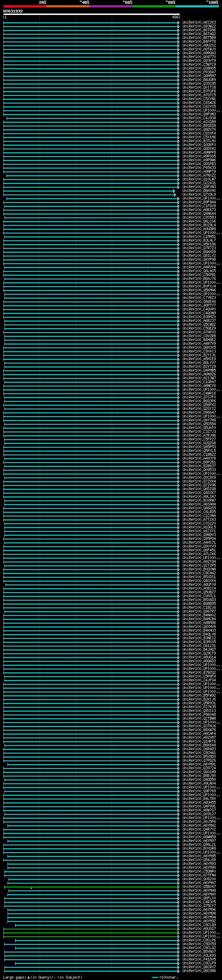Select the AV631932 query label
Image resolution: width=222 pixels, height=980 pixels.
[13, 11]
